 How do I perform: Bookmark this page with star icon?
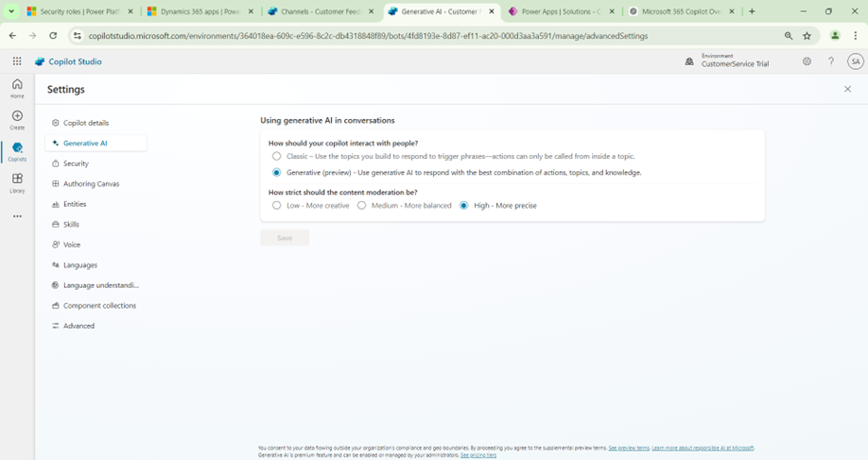pyautogui.click(x=807, y=36)
